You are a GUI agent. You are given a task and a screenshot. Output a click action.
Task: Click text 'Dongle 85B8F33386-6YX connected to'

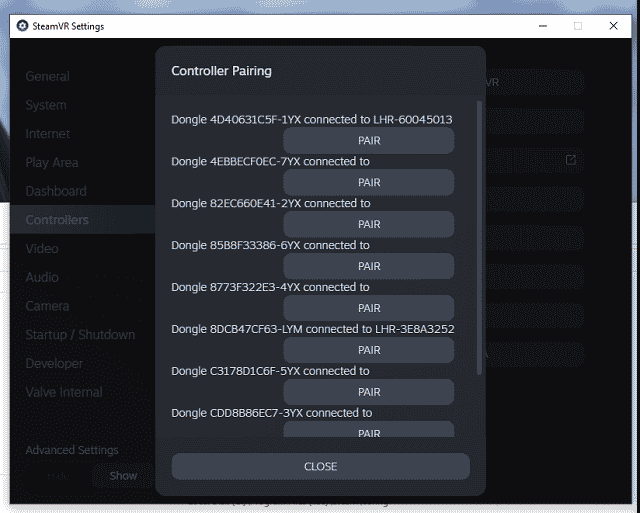pyautogui.click(x=270, y=245)
